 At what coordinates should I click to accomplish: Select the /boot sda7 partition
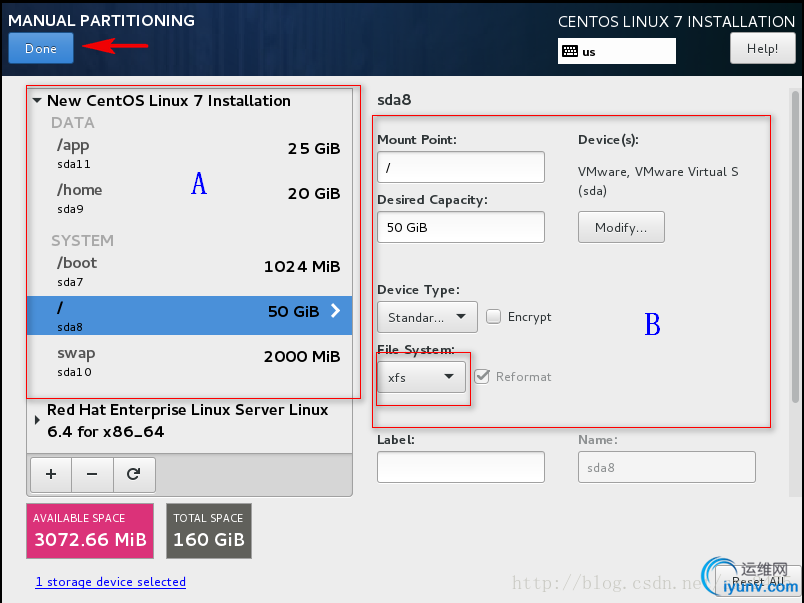coord(190,271)
